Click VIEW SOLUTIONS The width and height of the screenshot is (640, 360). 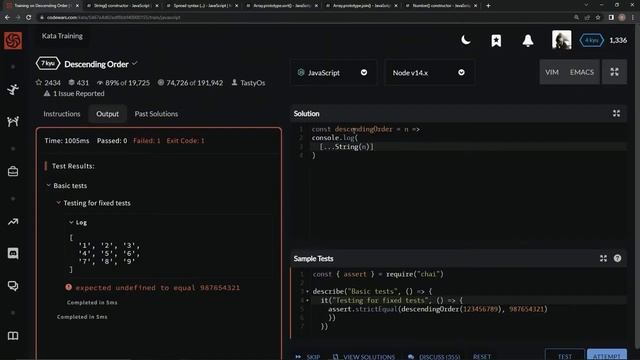pos(364,356)
